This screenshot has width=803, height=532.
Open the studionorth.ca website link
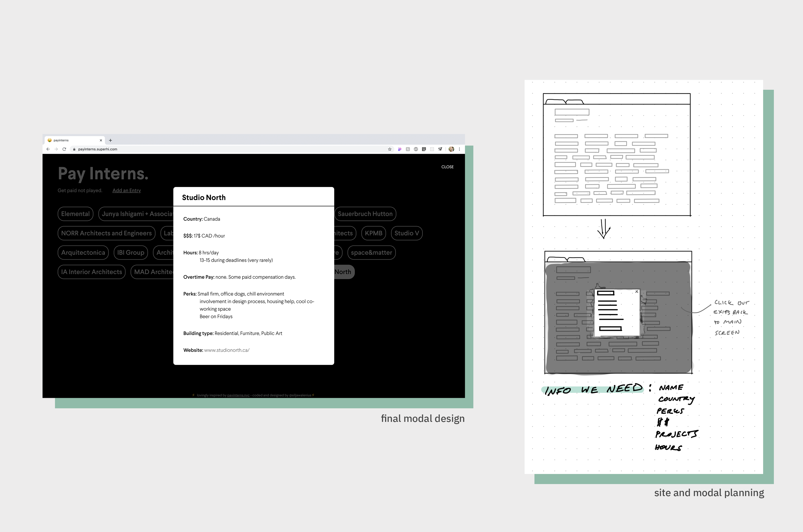pyautogui.click(x=227, y=350)
